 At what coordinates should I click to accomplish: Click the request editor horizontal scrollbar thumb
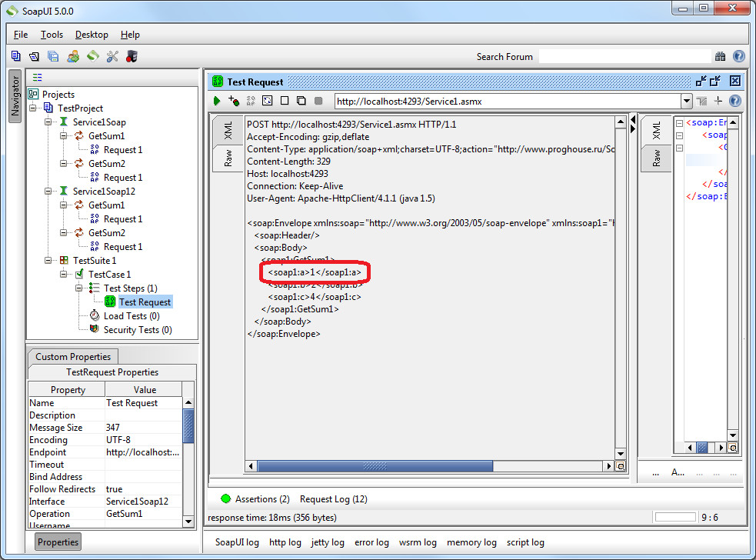tap(375, 466)
